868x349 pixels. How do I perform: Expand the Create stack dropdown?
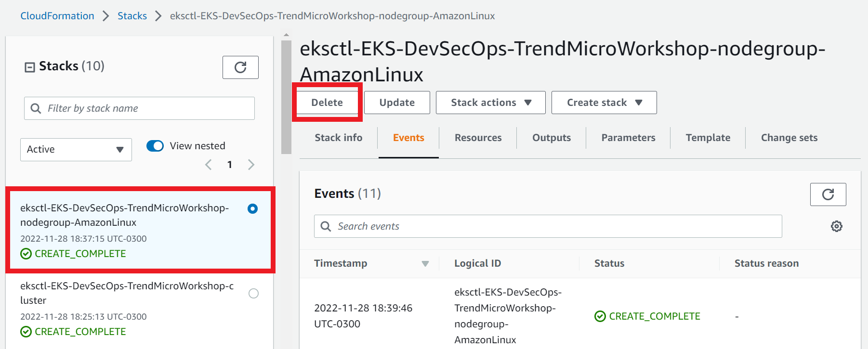click(604, 103)
